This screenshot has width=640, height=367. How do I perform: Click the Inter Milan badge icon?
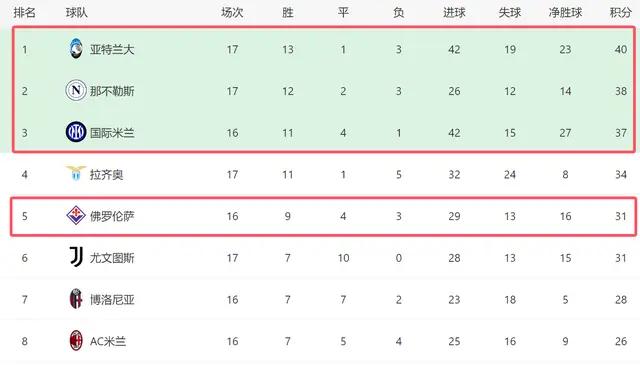pos(76,132)
